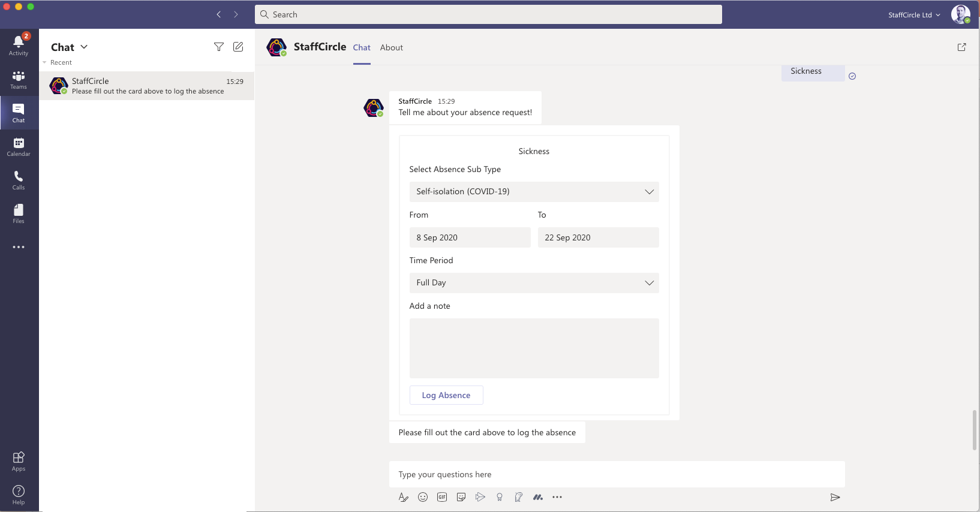Open the user profile avatar menu

point(960,14)
